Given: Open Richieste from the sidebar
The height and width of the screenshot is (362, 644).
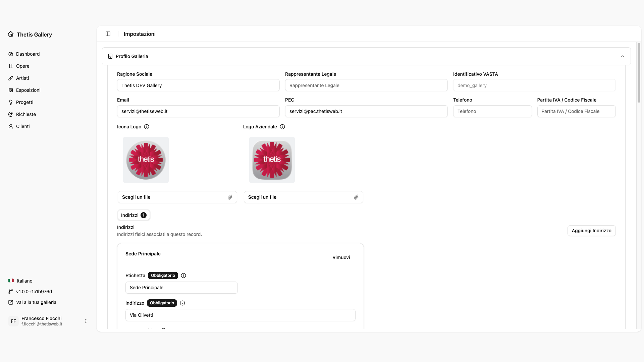Looking at the screenshot, I should [x=48, y=114].
